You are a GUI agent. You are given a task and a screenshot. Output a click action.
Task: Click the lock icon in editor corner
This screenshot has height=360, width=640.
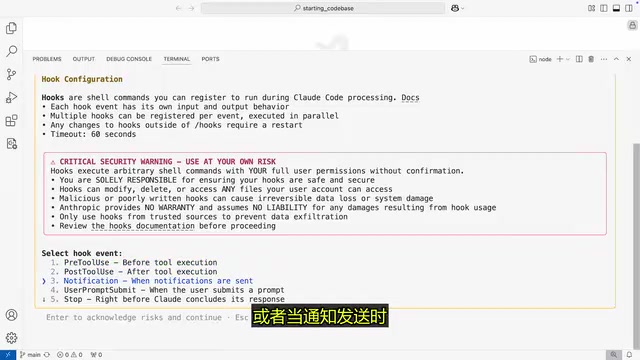pos(632,25)
